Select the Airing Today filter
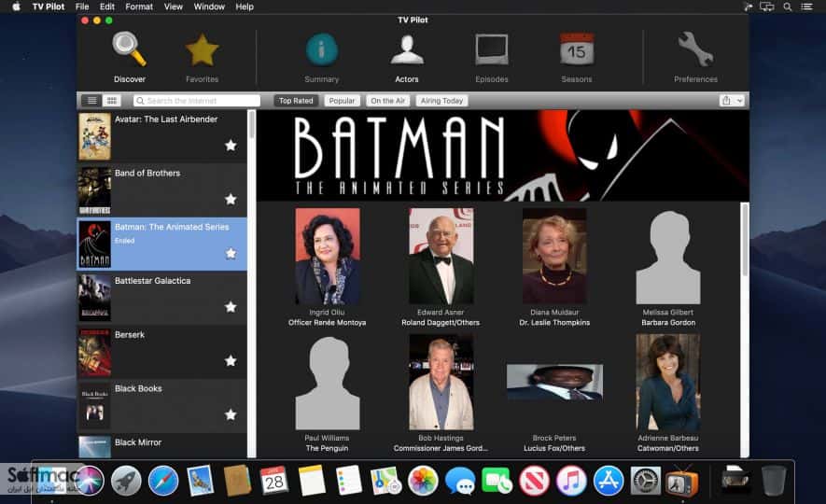Image resolution: width=826 pixels, height=504 pixels. [441, 101]
